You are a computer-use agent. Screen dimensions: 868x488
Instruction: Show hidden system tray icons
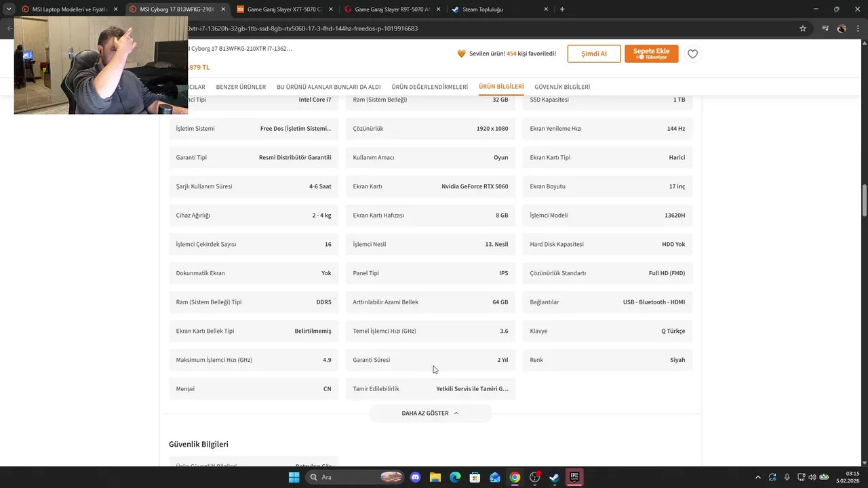click(758, 477)
